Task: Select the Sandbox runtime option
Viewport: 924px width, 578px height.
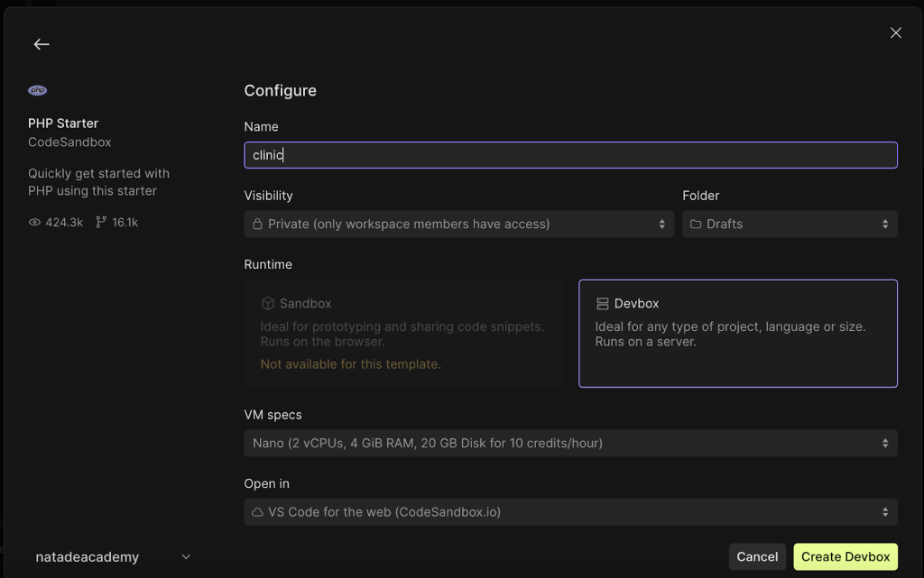Action: (x=403, y=333)
